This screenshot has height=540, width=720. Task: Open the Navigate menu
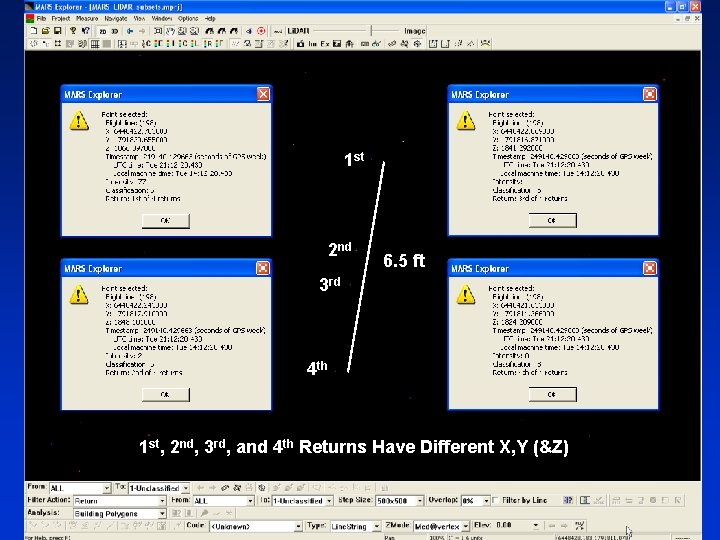point(116,19)
